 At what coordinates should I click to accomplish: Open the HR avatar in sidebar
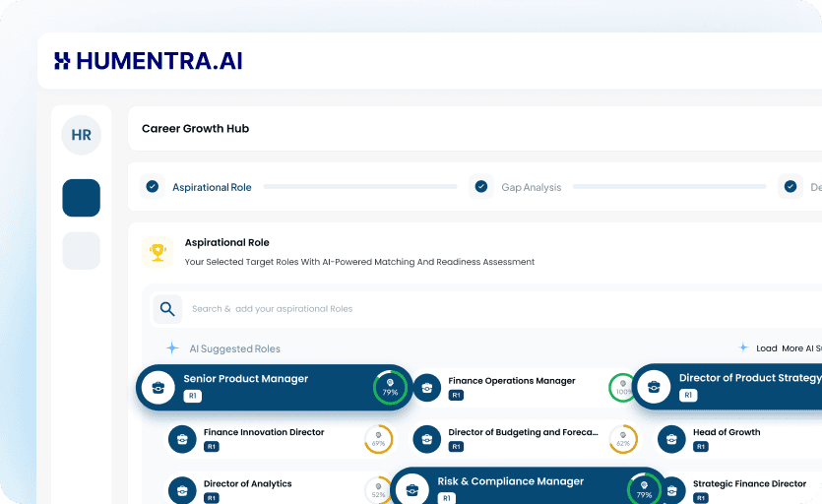click(x=82, y=135)
